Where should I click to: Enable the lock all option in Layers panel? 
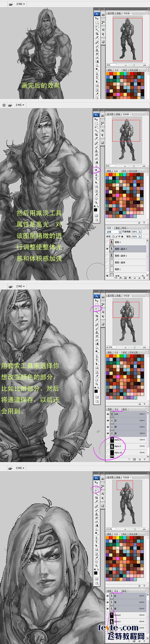(123, 236)
